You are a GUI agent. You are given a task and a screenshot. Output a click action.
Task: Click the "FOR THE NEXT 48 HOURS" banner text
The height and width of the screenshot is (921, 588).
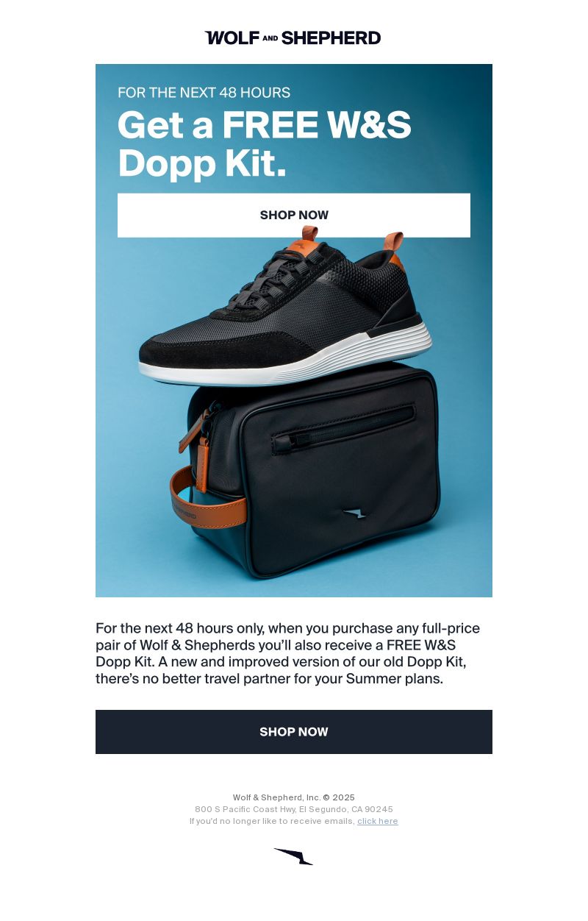[204, 93]
